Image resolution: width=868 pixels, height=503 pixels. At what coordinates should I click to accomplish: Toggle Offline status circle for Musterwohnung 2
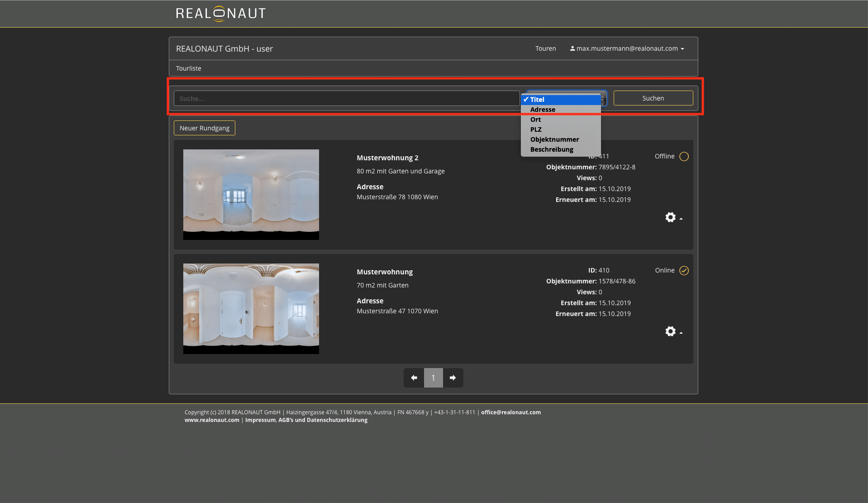684,157
